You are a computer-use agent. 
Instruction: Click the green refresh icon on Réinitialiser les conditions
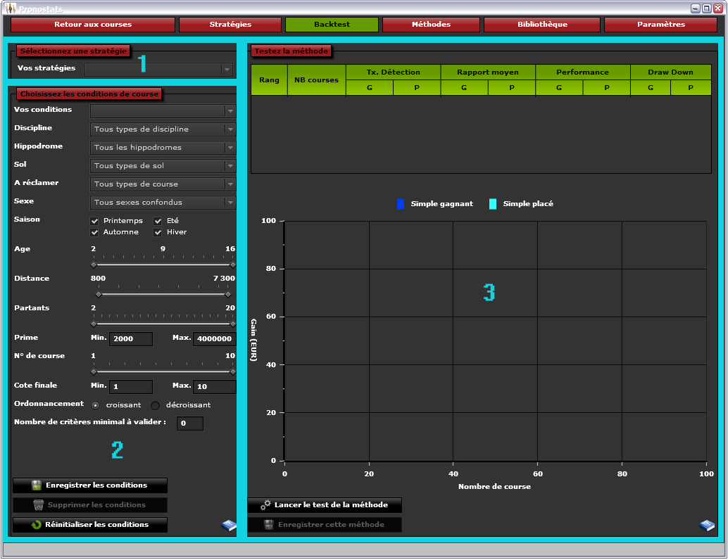coord(36,525)
